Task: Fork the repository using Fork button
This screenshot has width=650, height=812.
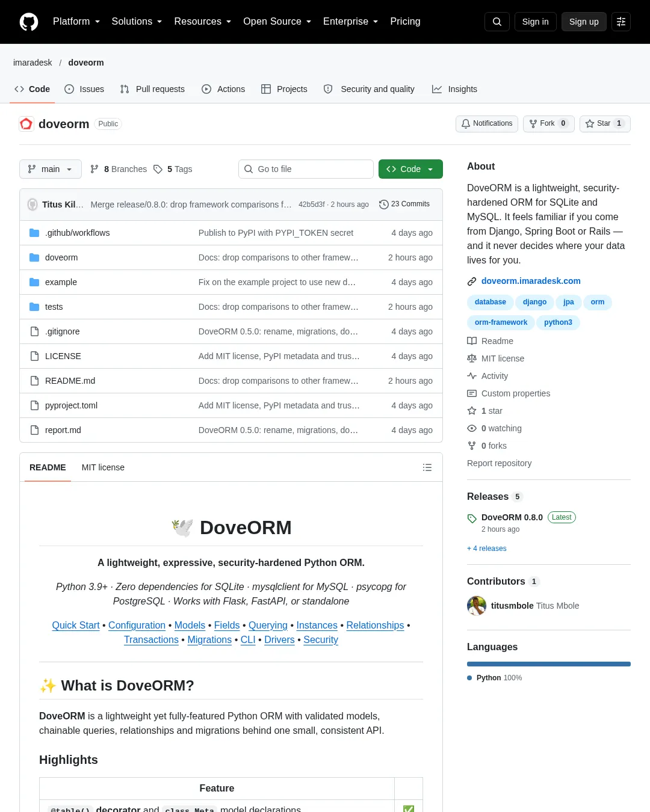Action: [549, 123]
